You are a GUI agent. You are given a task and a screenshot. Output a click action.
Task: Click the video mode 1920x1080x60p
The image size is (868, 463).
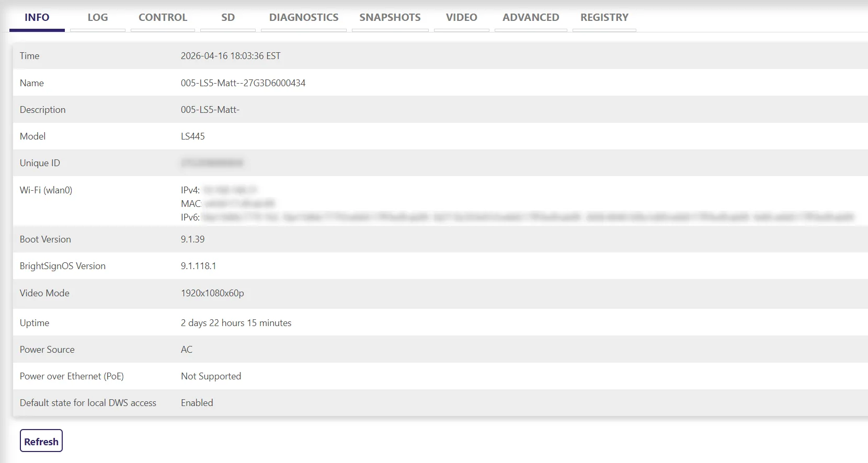coord(212,293)
